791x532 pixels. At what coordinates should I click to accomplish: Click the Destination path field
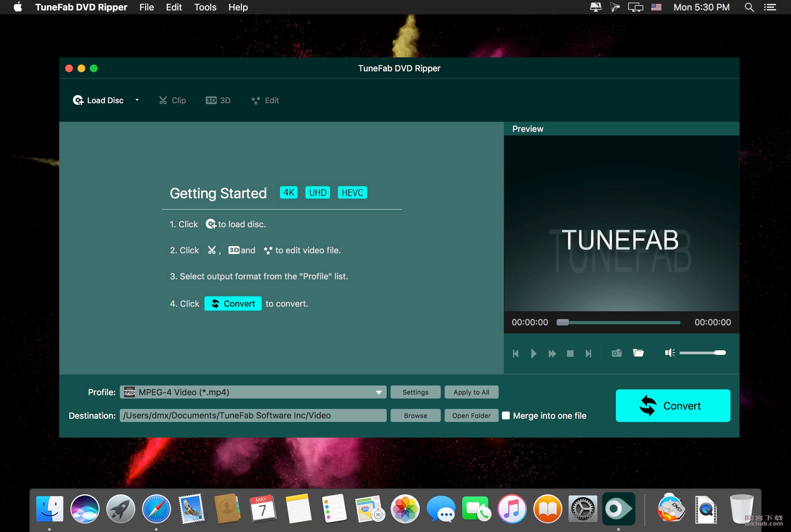click(x=253, y=416)
